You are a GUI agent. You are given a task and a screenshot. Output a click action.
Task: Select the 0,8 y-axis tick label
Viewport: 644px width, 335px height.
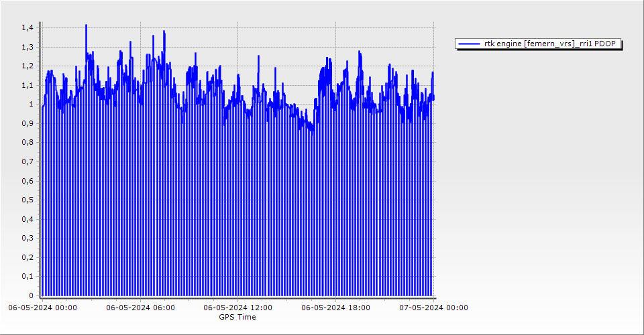point(27,143)
